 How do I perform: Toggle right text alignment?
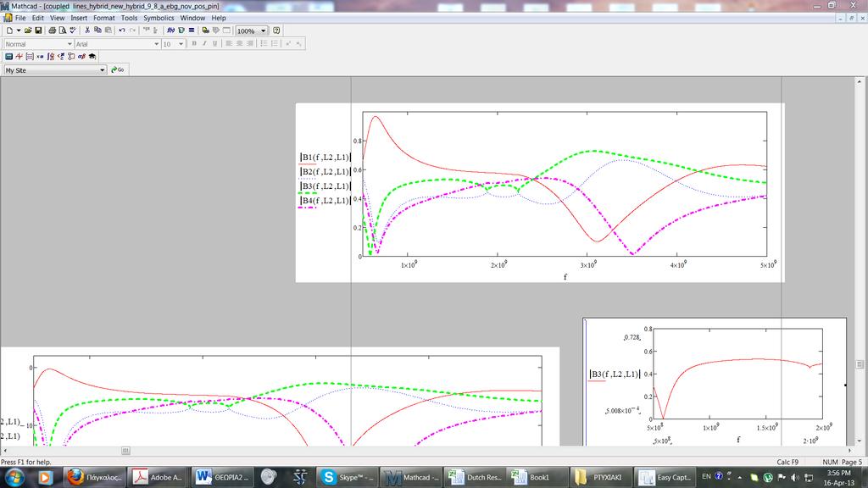click(x=250, y=44)
